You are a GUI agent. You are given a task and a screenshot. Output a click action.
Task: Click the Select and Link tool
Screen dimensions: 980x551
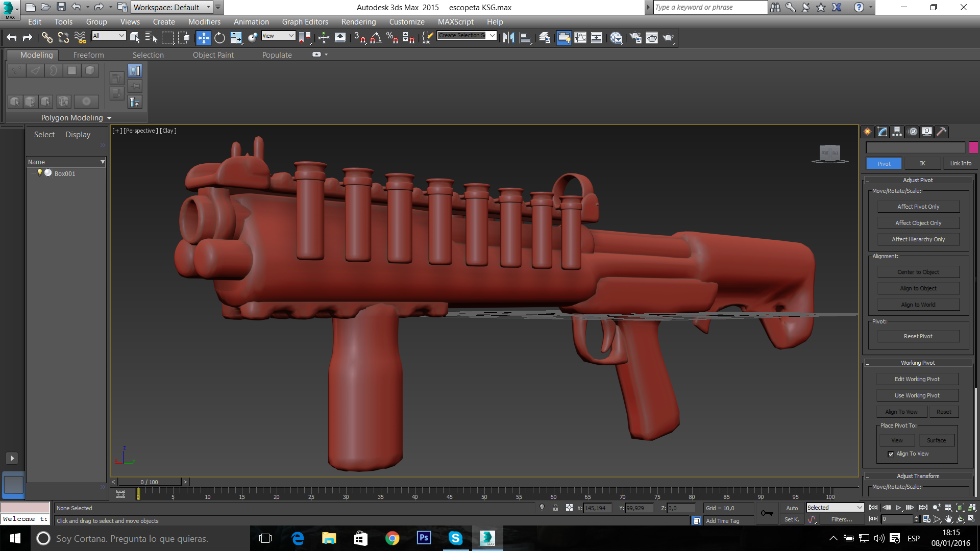(x=47, y=38)
